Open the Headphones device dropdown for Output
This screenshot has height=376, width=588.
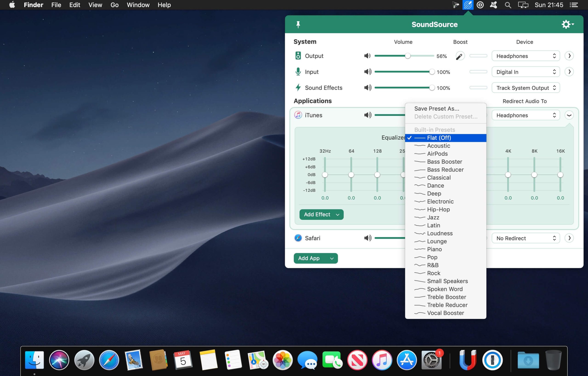526,56
